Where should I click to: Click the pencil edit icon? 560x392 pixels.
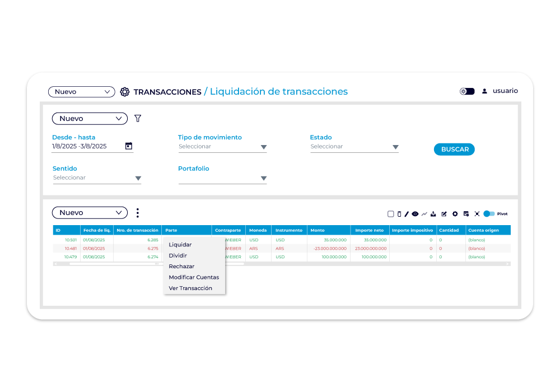tap(407, 214)
